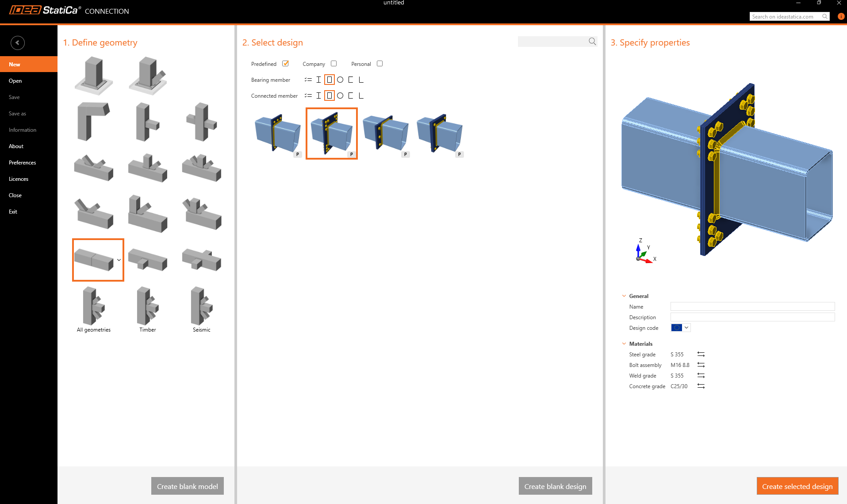Select Open in the side menu
Screen dimensions: 847x504
click(x=29, y=80)
